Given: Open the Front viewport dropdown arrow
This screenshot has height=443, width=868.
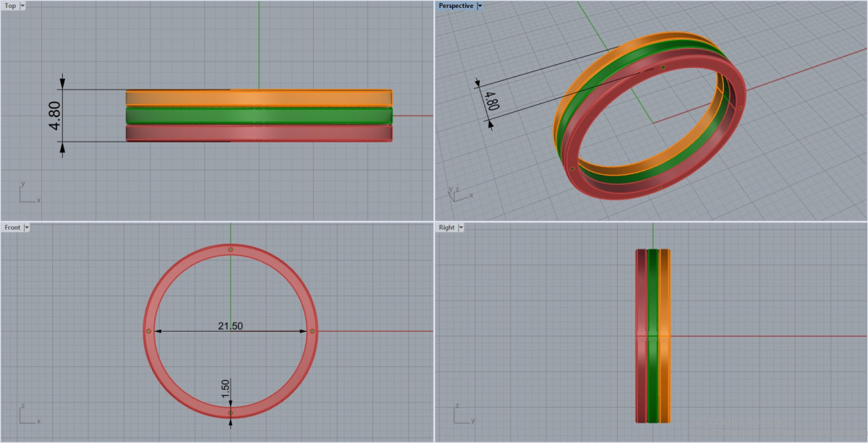Looking at the screenshot, I should 27,228.
